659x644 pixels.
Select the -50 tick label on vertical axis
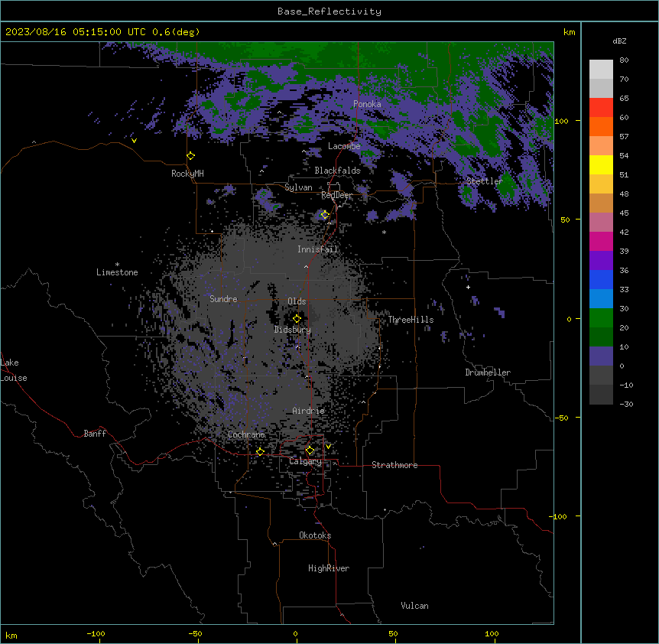561,418
